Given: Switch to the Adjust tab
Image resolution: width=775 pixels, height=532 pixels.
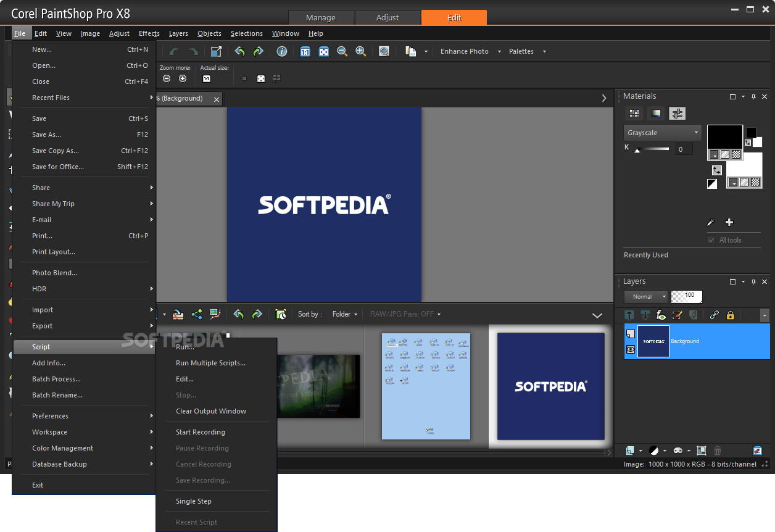Looking at the screenshot, I should point(387,17).
